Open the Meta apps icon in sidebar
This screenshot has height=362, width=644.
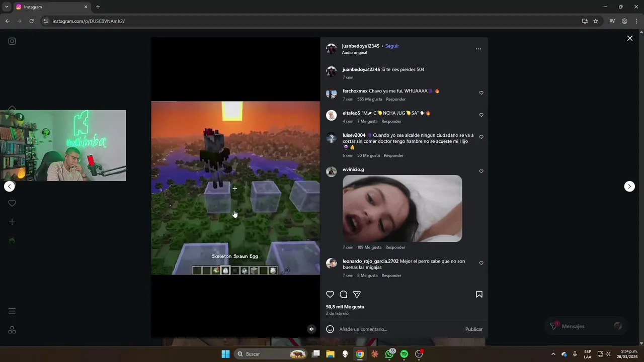12,330
